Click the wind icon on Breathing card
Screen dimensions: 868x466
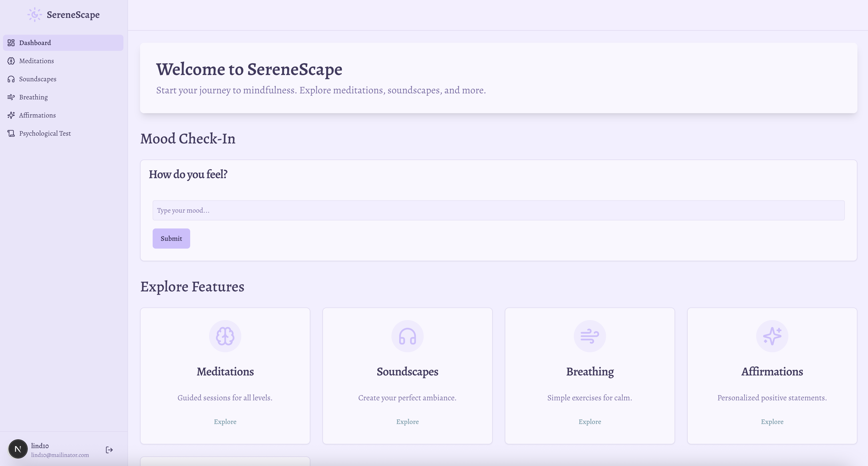point(590,336)
